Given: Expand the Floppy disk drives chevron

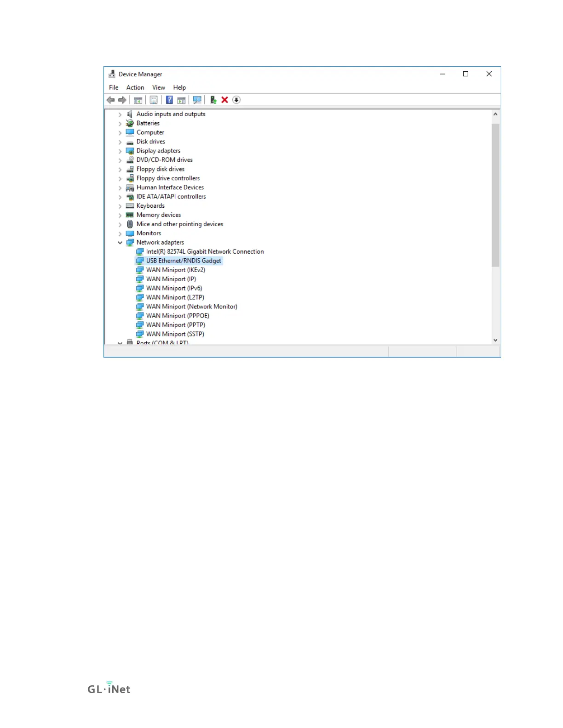Looking at the screenshot, I should (120, 170).
